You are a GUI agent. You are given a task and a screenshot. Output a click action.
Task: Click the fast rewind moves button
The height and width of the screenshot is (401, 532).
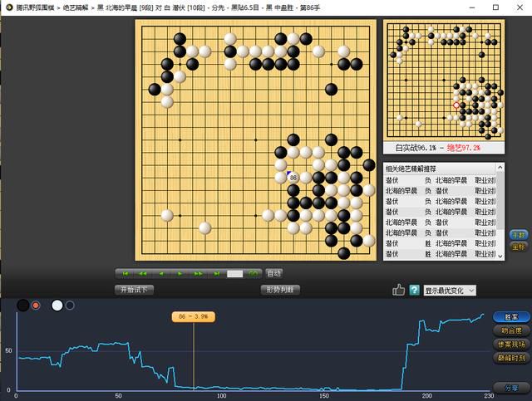[143, 273]
